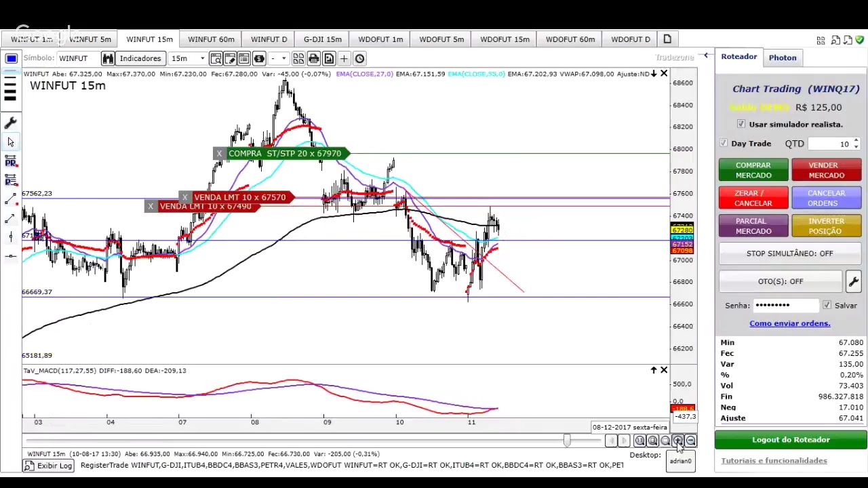Click the blue rectangle chart color icon
Image resolution: width=868 pixels, height=488 pixels.
tap(11, 58)
